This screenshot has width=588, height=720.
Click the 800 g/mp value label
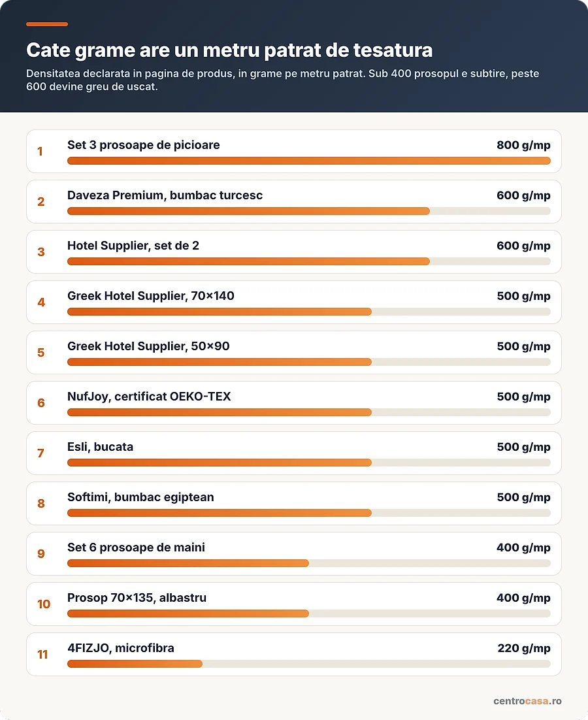tap(523, 145)
